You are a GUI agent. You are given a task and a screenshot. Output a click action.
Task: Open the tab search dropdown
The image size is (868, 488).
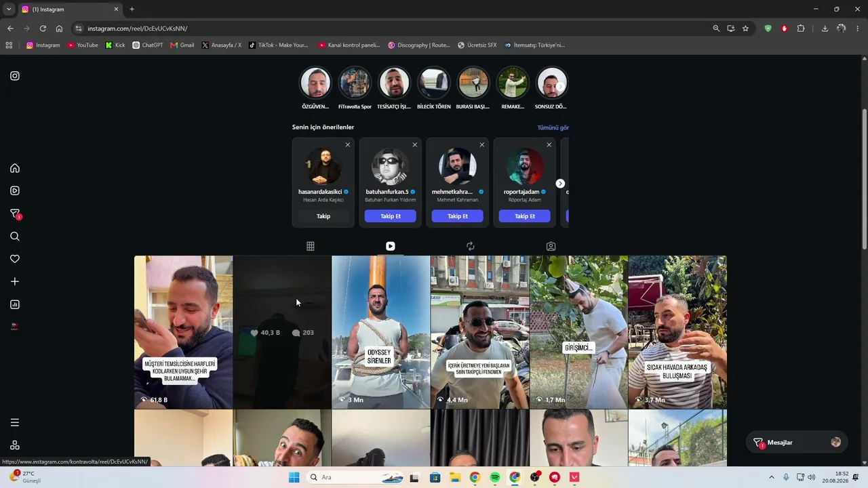9,9
